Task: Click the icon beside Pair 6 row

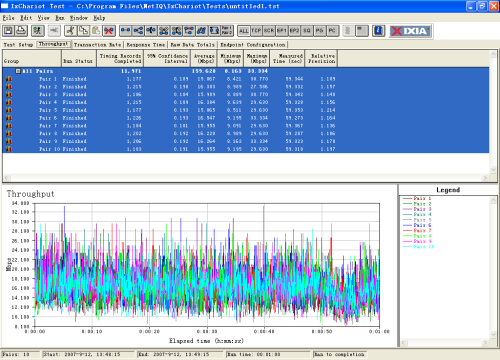Action: 9,118
